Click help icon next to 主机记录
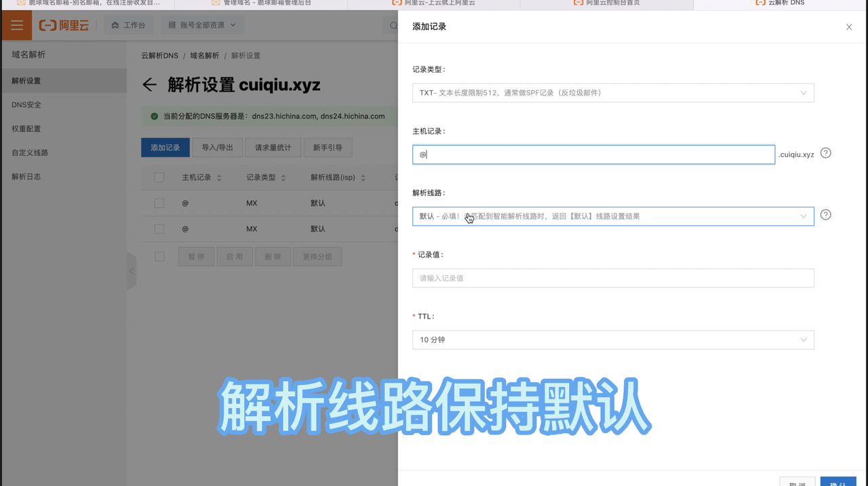Screen dimensions: 868x486 (x=825, y=153)
